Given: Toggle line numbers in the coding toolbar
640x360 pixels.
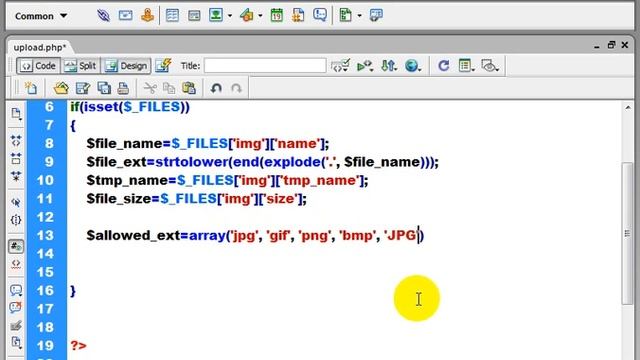Looking at the screenshot, I should (16, 246).
